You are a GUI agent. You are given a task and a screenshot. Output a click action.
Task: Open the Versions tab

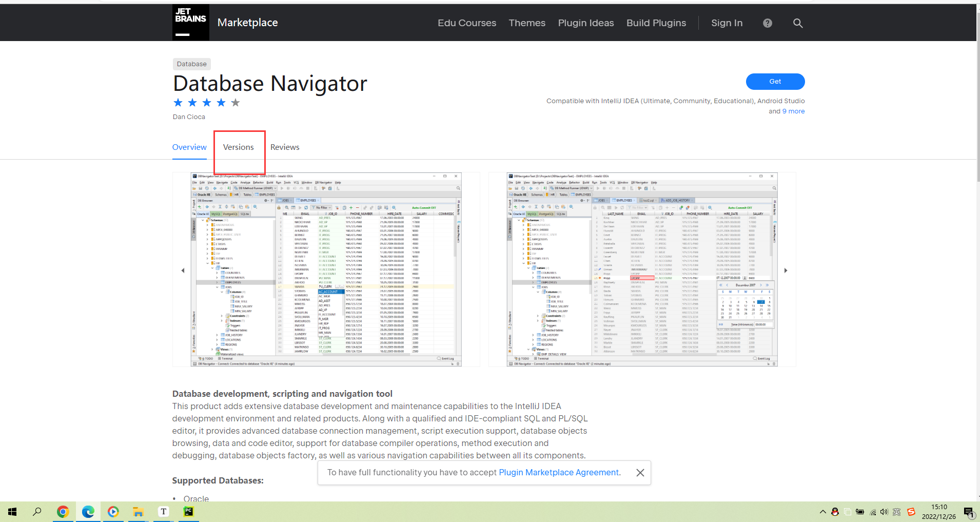click(239, 147)
